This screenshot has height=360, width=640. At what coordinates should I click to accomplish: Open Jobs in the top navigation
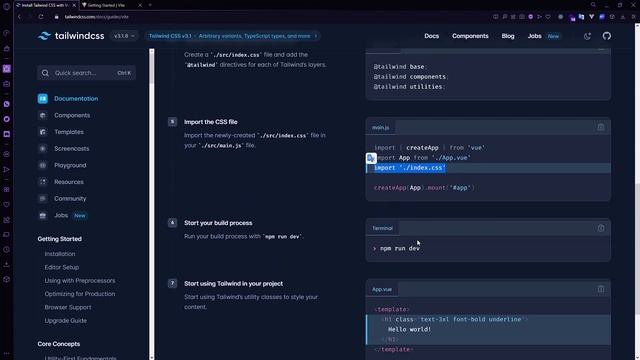pyautogui.click(x=534, y=36)
